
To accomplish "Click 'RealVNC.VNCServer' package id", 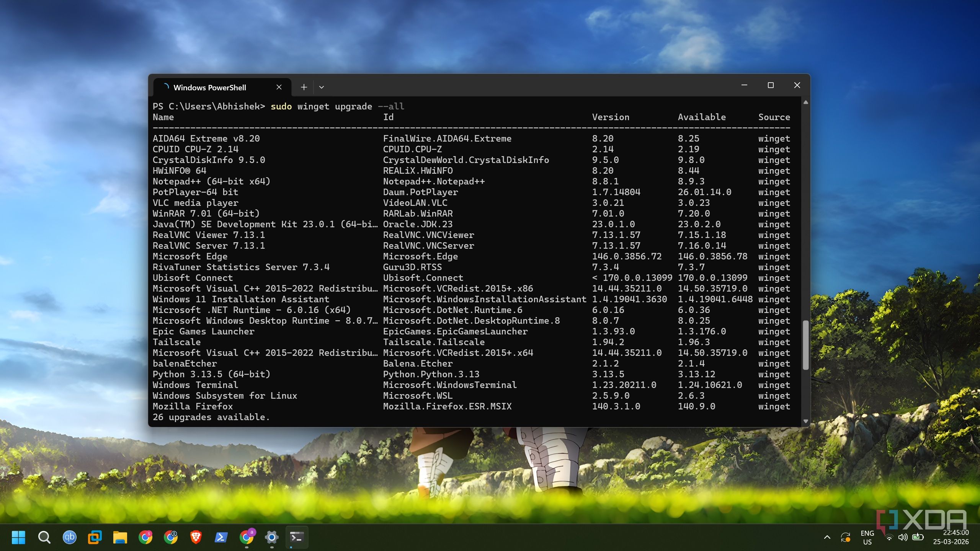I will click(428, 246).
